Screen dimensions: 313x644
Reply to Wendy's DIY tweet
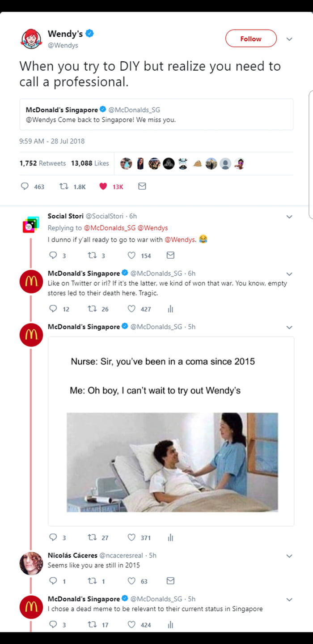[x=25, y=186]
